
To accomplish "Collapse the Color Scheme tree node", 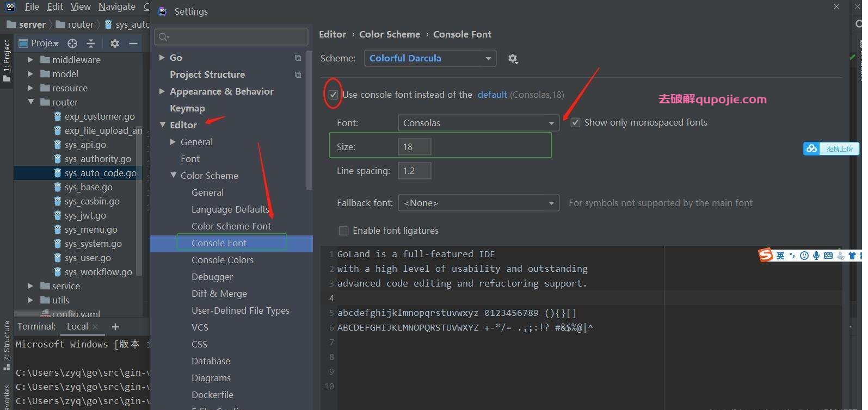I will click(173, 175).
